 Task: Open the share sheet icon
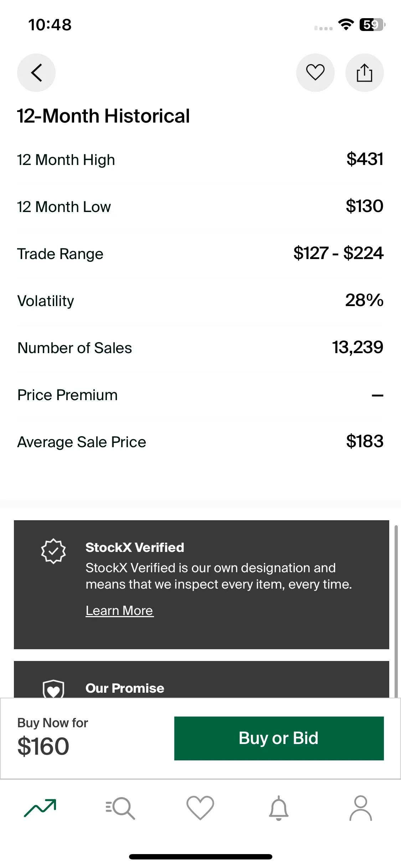coord(364,73)
